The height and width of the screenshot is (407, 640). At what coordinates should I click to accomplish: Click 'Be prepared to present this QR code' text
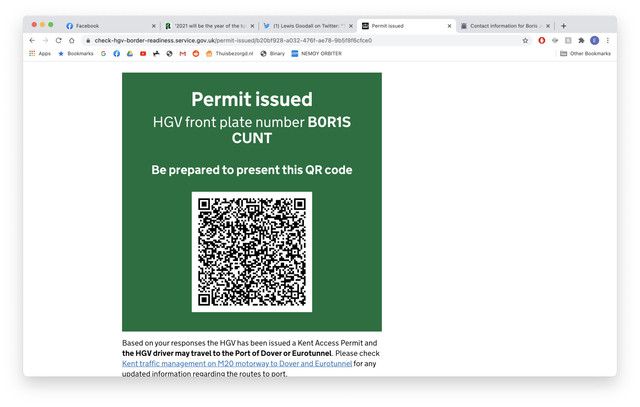point(252,170)
